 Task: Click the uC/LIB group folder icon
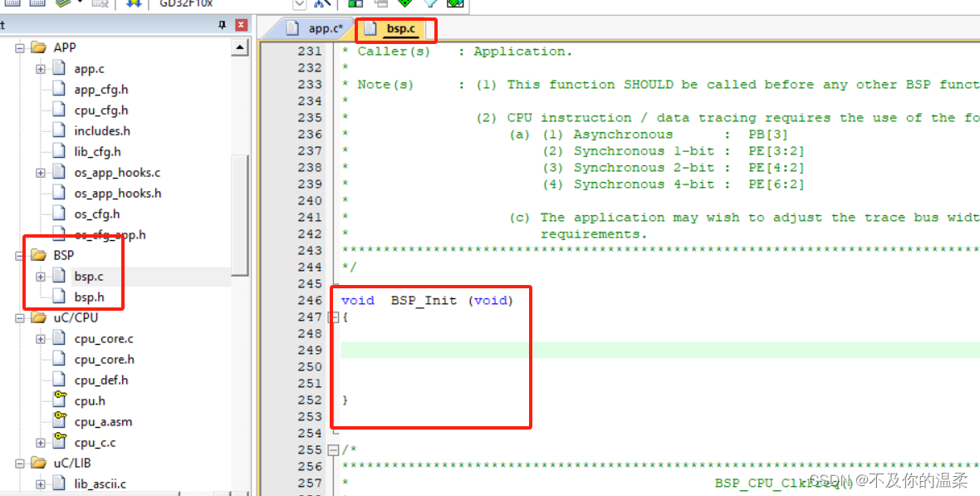(x=39, y=463)
